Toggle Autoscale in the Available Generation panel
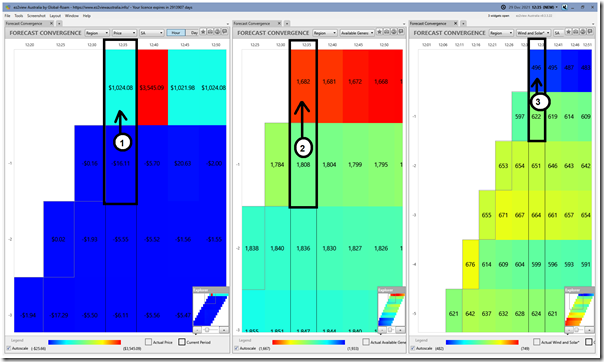 point(237,348)
